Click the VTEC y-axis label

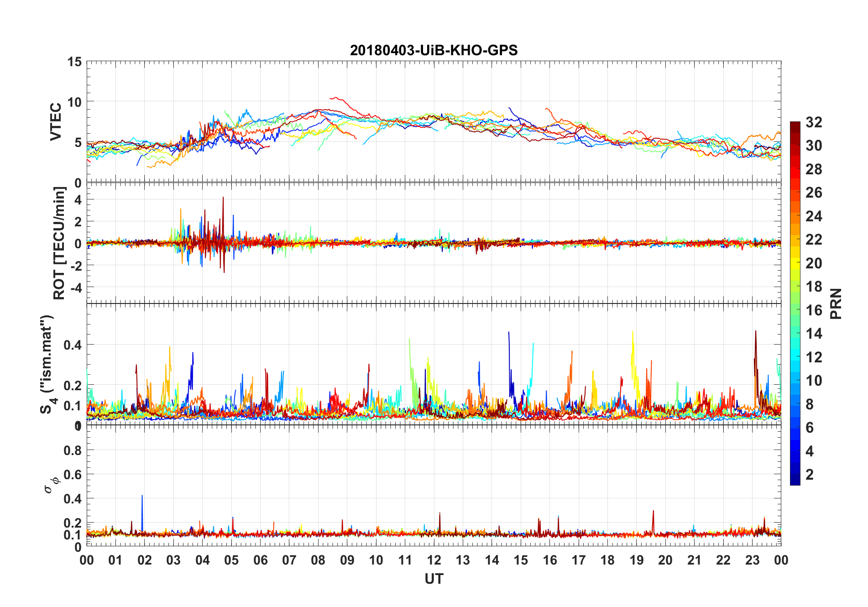point(56,122)
